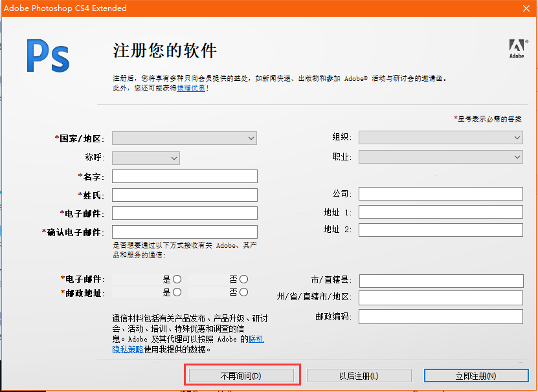This screenshot has width=538, height=392.
Task: Expand the 称呼 dropdown list
Action: coord(146,158)
